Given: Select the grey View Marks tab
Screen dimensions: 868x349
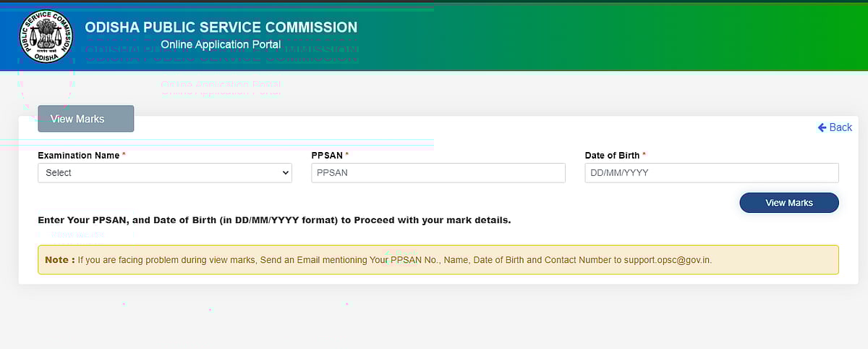Looking at the screenshot, I should [x=85, y=119].
